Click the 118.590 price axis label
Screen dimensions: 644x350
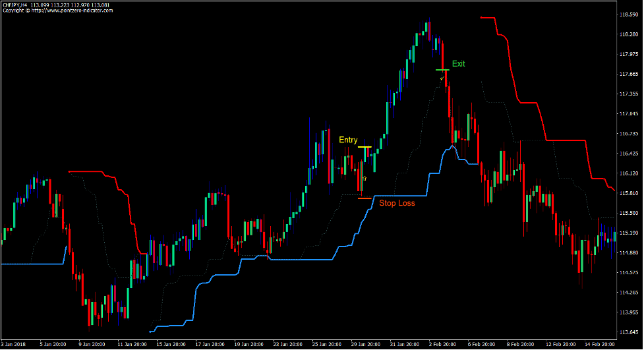point(629,15)
